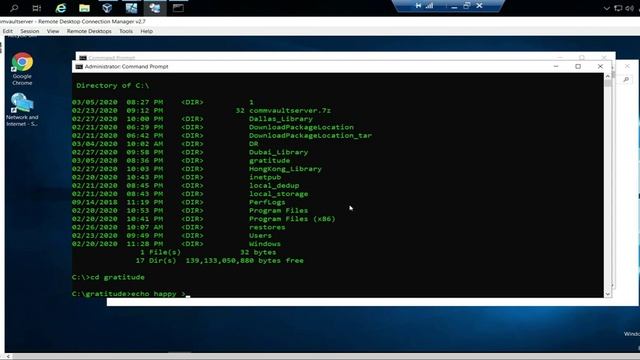The height and width of the screenshot is (360, 640).
Task: Open the Session menu
Action: pos(29,31)
